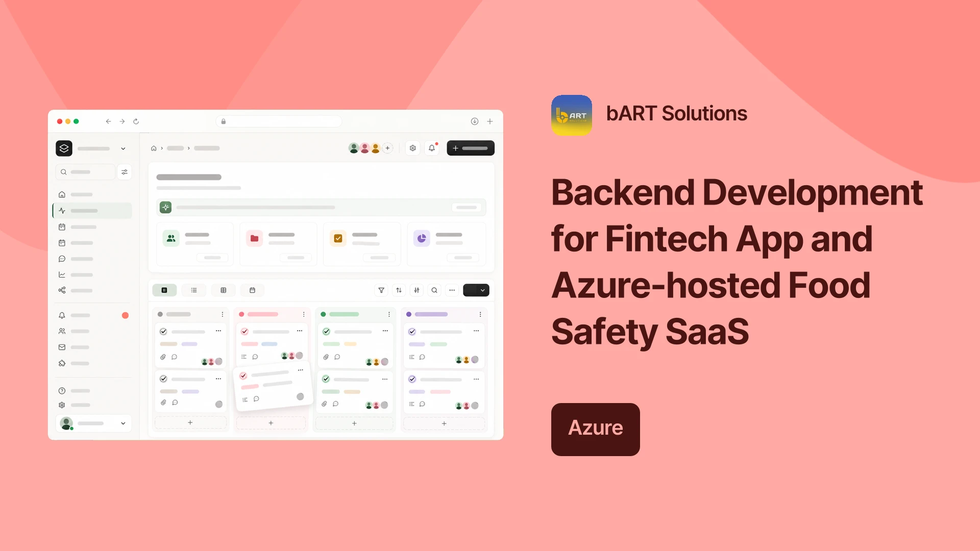
Task: Add a card to the red column
Action: coord(271,423)
